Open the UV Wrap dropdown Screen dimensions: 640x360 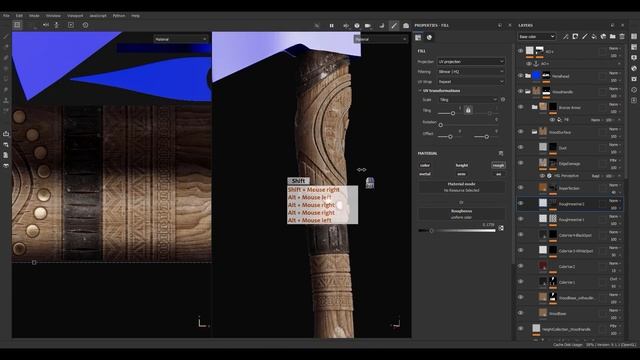(471, 82)
